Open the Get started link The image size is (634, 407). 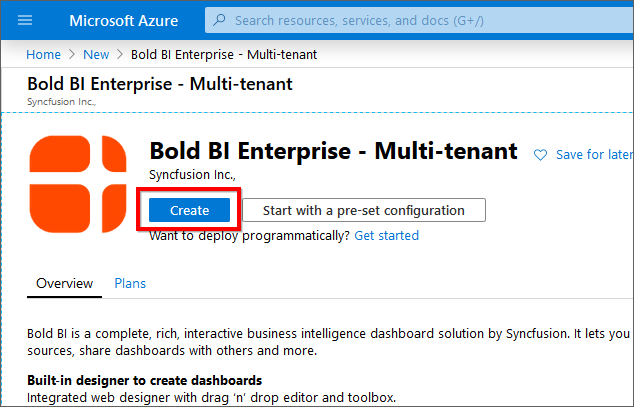[386, 236]
